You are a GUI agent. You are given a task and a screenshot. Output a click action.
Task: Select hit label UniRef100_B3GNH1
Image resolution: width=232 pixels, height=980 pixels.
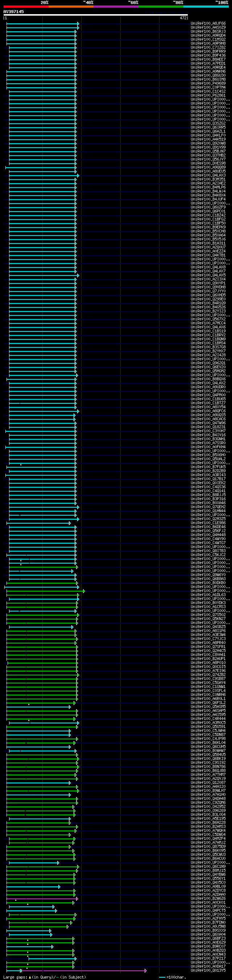pos(208,439)
